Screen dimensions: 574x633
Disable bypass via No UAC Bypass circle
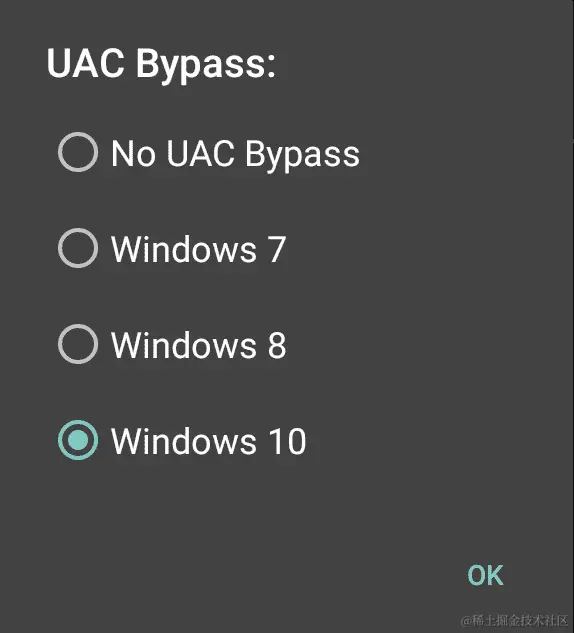78,152
